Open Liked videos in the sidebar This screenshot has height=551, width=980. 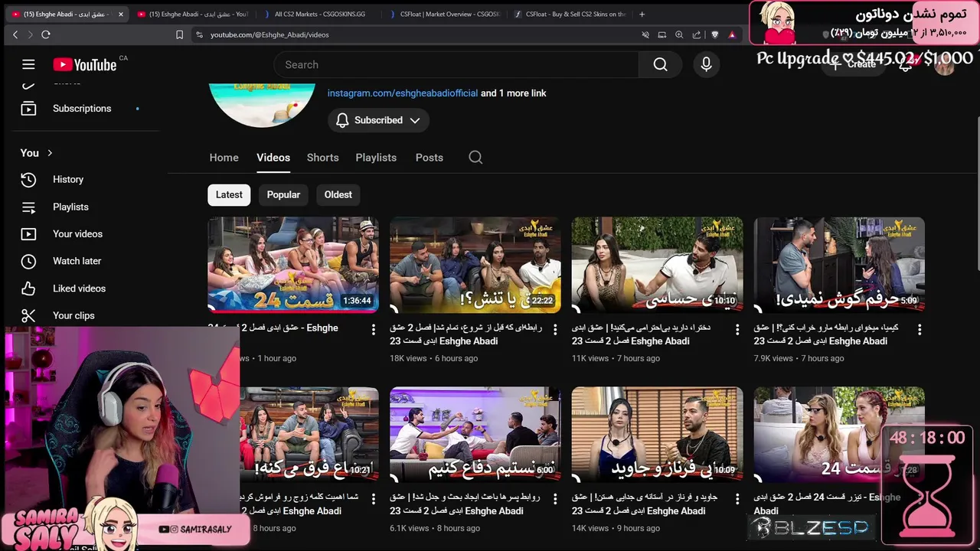(x=79, y=289)
